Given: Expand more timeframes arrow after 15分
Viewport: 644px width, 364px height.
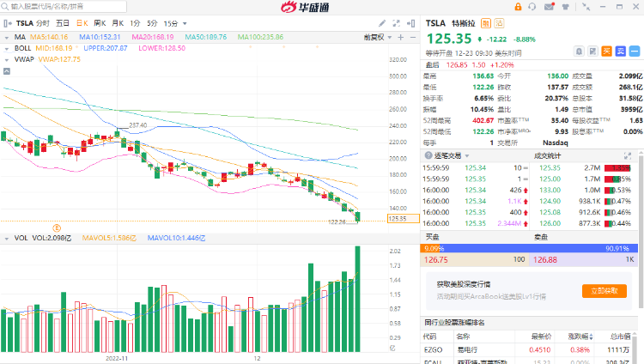Looking at the screenshot, I should point(185,24).
